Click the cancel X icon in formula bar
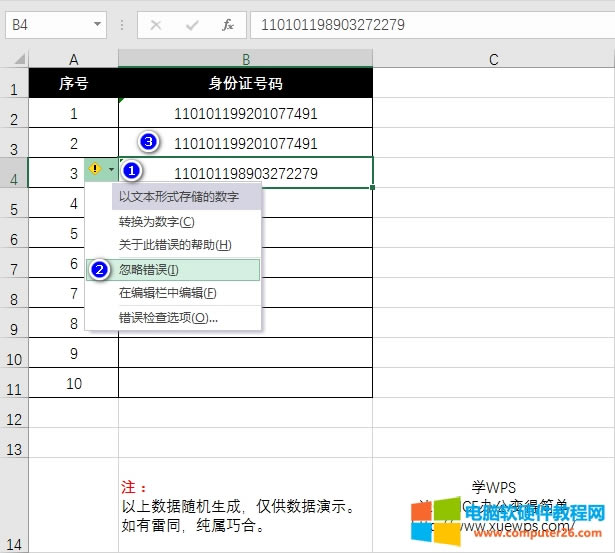The height and width of the screenshot is (553, 615). coord(156,24)
